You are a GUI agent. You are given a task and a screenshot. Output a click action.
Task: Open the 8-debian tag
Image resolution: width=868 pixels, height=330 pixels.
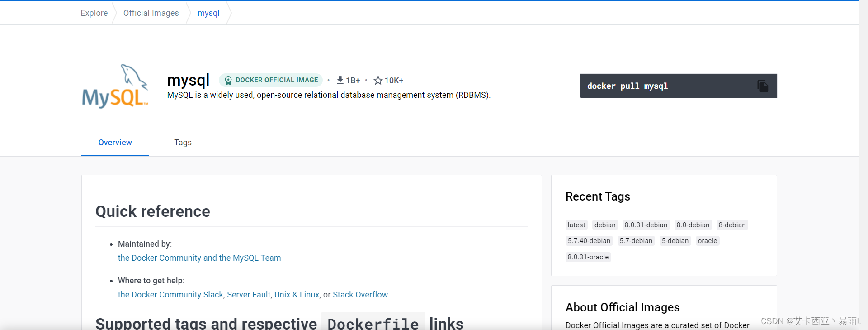tap(732, 225)
